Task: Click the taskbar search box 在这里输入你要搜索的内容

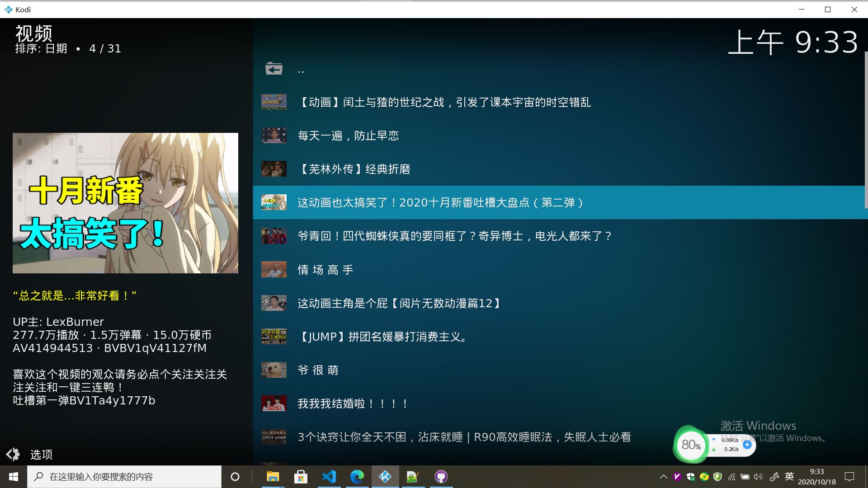Action: 124,477
